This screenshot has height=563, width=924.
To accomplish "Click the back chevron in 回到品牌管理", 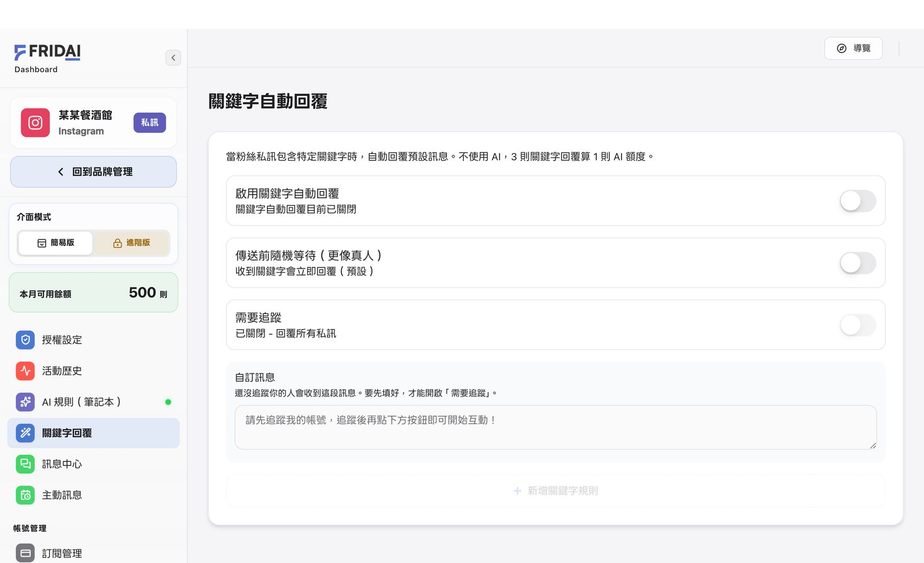I will pos(61,171).
